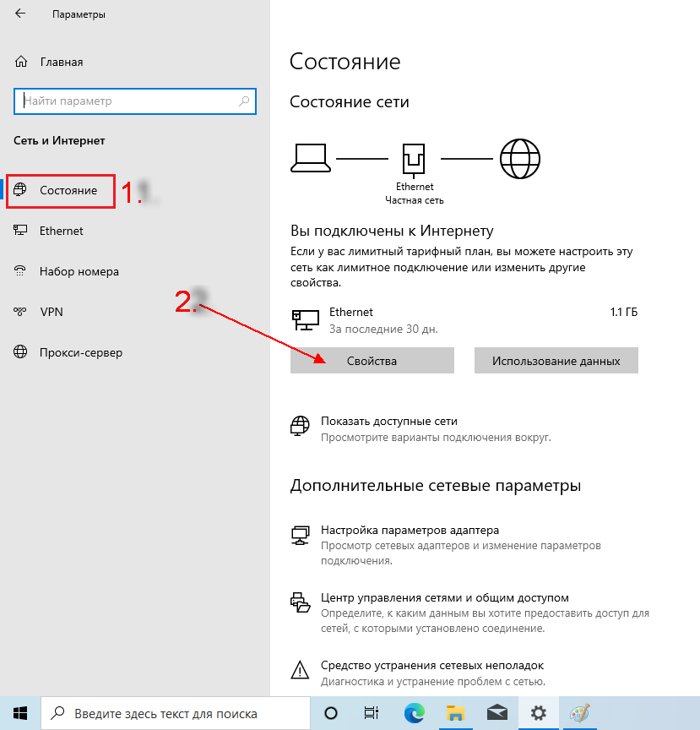Open Прокси-сервер proxy settings
The image size is (700, 730).
(x=80, y=352)
